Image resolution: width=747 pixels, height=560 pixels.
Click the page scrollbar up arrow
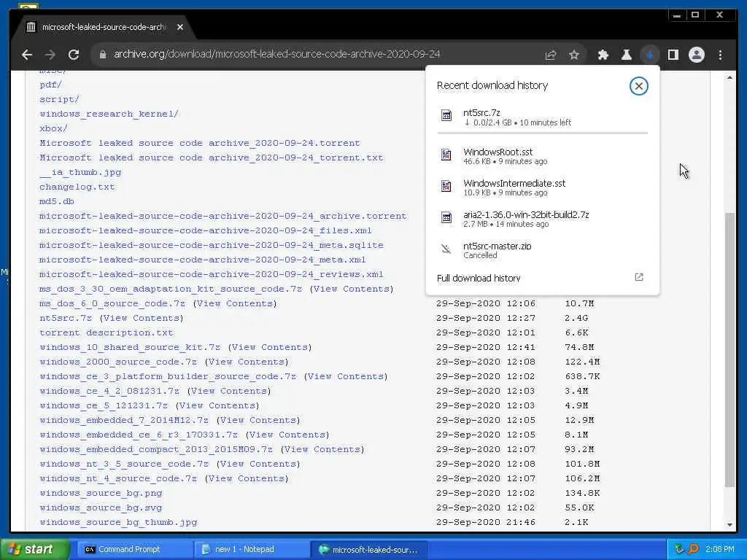729,77
